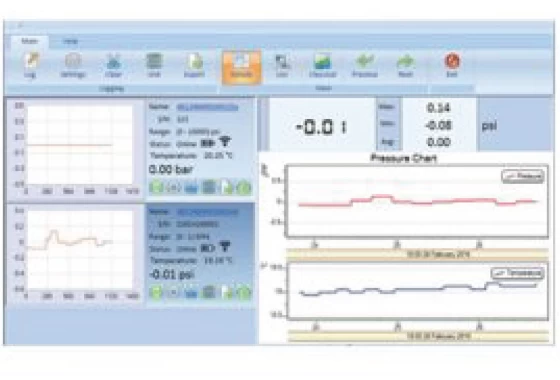The width and height of the screenshot is (560, 380).
Task: Go to the Previous device arrow
Action: [x=365, y=65]
